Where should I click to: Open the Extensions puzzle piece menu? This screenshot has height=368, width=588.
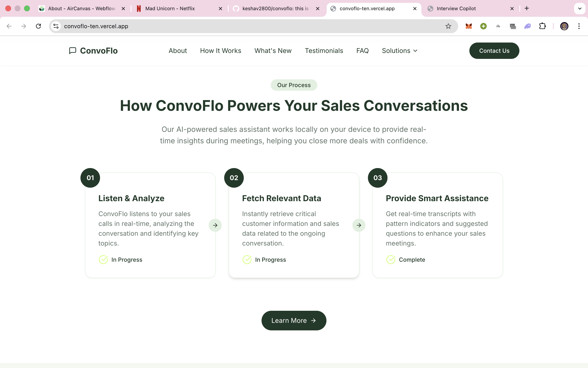coord(542,26)
